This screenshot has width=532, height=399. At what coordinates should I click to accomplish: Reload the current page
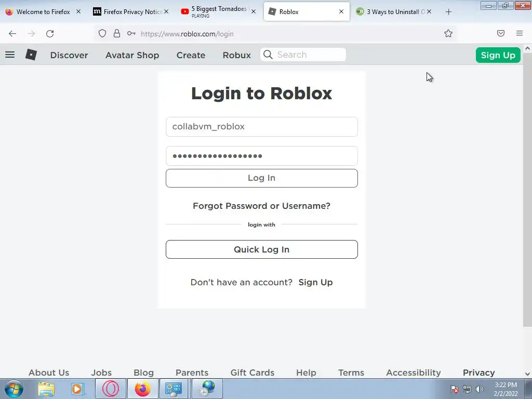pyautogui.click(x=50, y=34)
